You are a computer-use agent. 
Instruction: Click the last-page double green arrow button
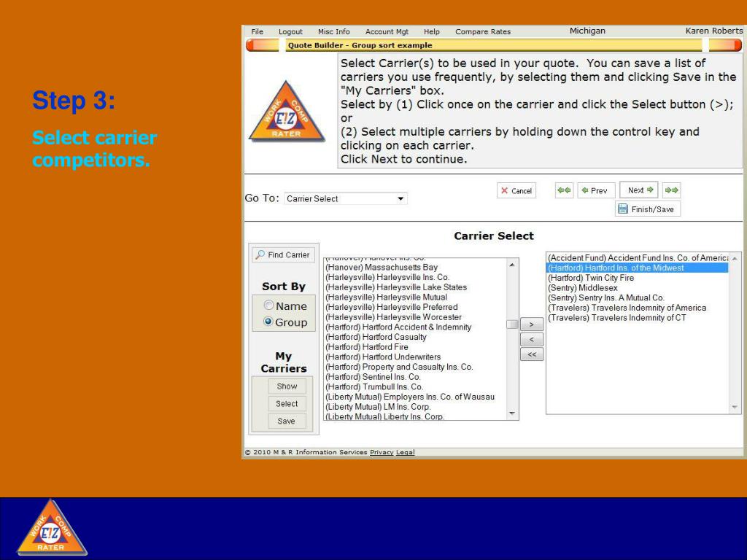[672, 190]
